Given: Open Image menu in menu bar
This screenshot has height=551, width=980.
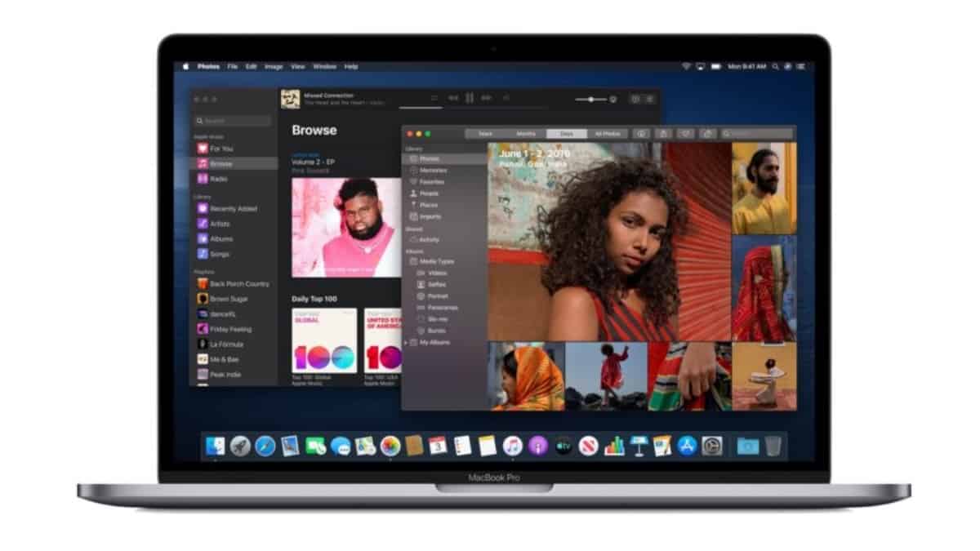Looking at the screenshot, I should (274, 66).
